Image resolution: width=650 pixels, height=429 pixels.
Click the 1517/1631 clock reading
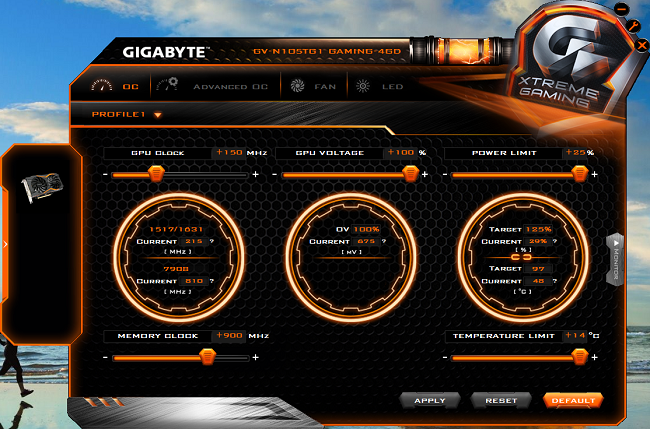point(176,229)
